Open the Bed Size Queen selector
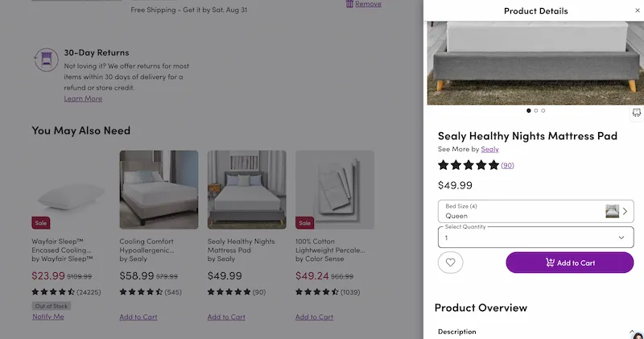Screen dimensions: 644x339 point(535,212)
